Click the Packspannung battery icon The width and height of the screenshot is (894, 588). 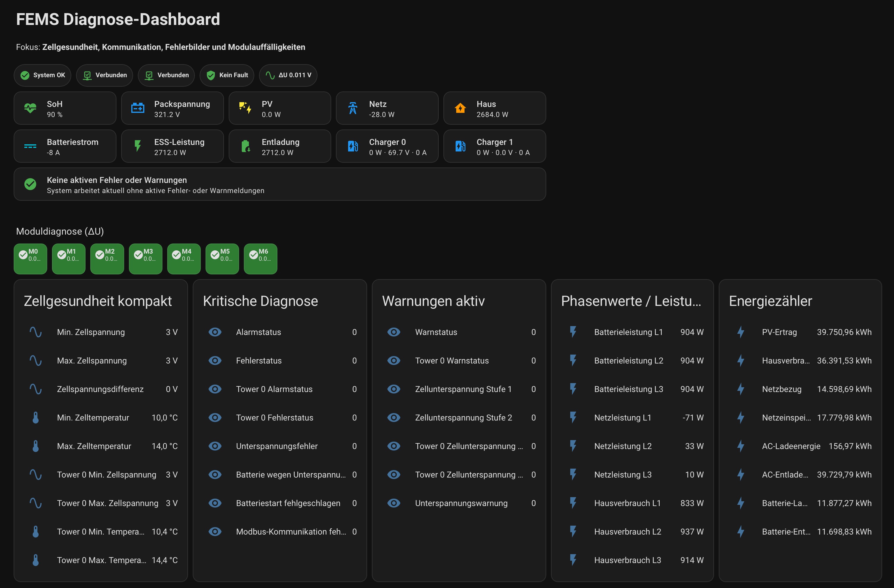point(138,108)
